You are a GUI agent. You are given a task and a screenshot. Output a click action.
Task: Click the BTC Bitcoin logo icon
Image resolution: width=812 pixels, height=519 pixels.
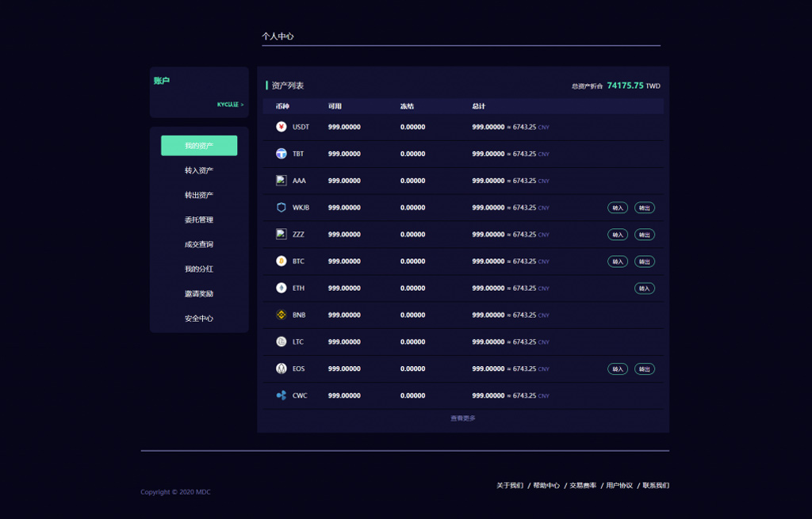(x=282, y=261)
